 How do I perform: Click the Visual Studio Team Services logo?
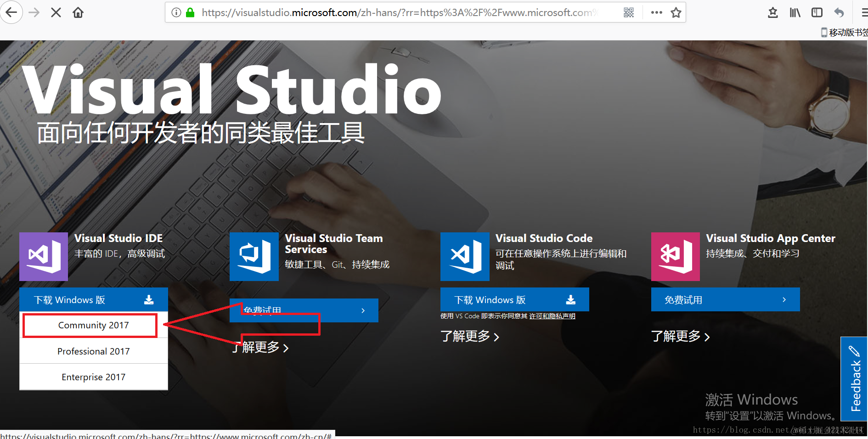254,257
